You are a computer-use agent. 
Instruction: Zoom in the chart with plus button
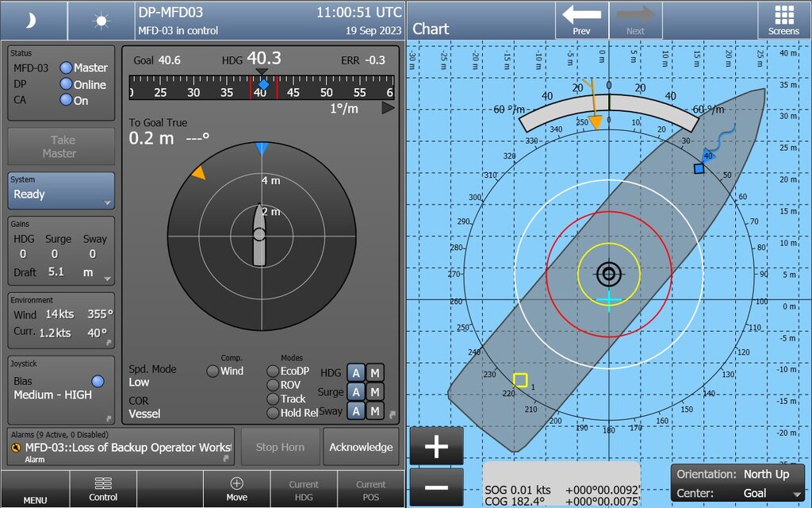coord(436,447)
